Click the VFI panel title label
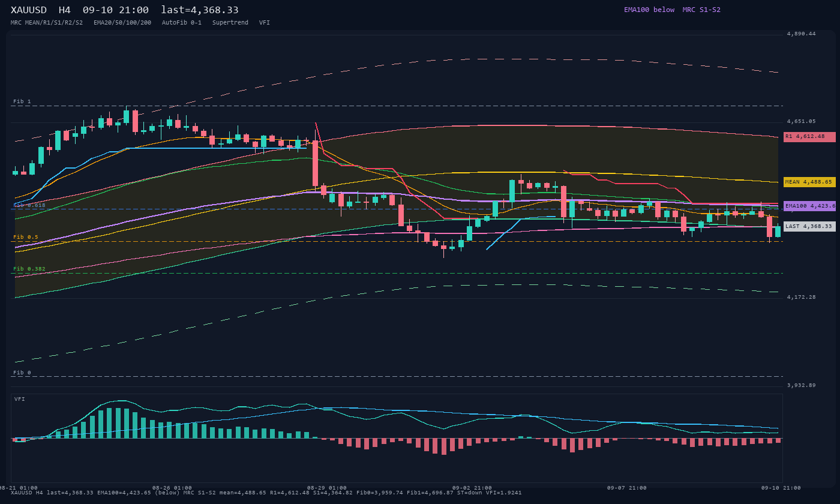This screenshot has width=840, height=504. point(20,399)
